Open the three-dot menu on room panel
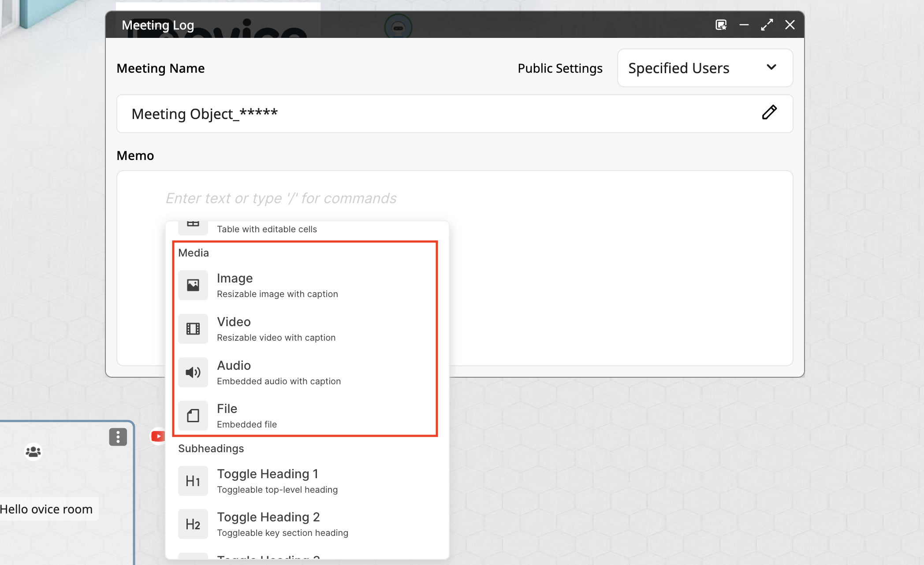Image resolution: width=924 pixels, height=565 pixels. (118, 437)
